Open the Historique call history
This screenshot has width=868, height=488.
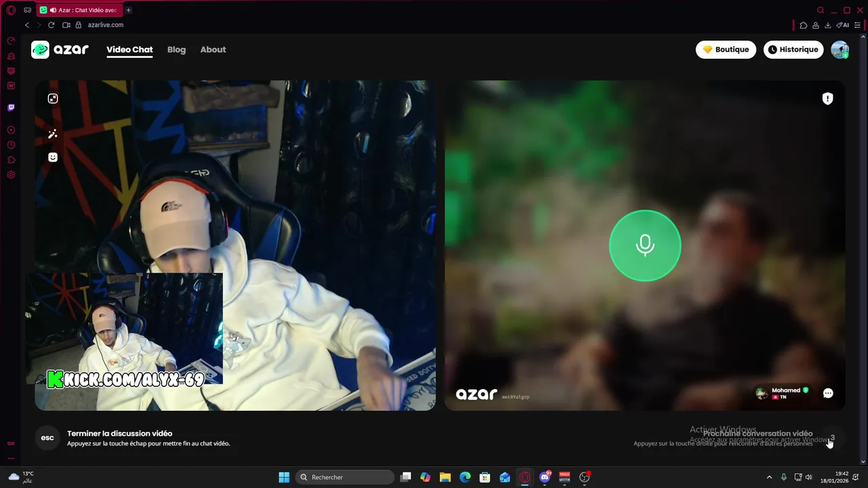[793, 49]
